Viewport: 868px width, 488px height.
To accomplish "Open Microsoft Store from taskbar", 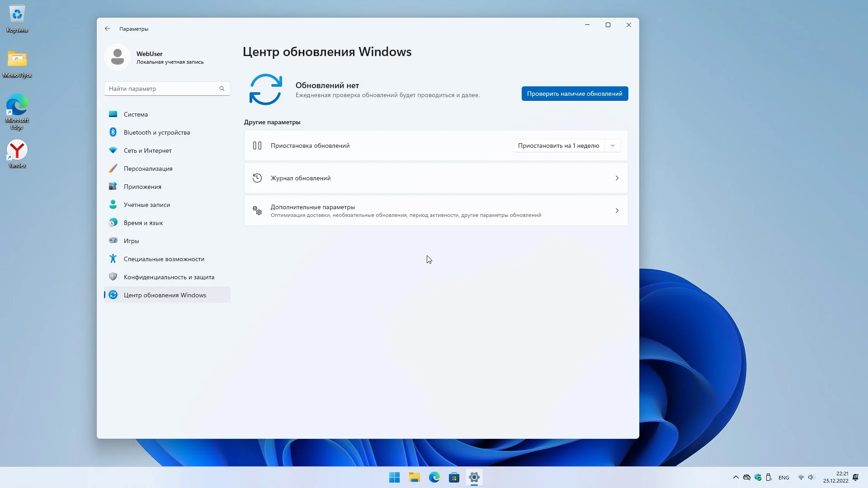I will point(454,477).
